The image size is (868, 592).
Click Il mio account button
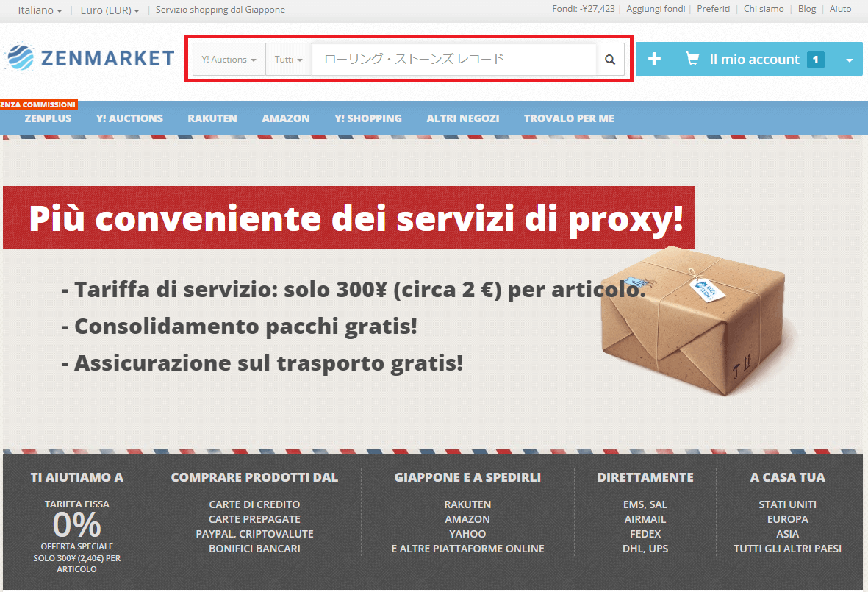point(755,60)
